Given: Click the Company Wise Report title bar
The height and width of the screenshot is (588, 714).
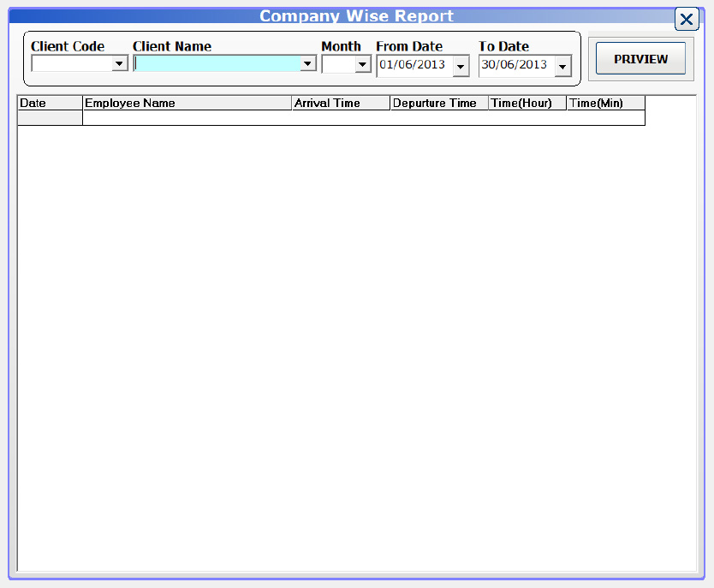Looking at the screenshot, I should coord(357,15).
